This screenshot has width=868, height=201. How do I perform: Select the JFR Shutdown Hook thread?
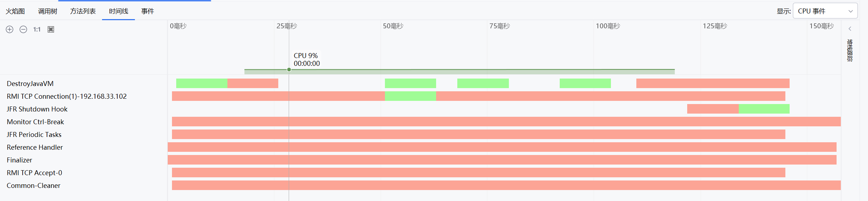pyautogui.click(x=37, y=109)
